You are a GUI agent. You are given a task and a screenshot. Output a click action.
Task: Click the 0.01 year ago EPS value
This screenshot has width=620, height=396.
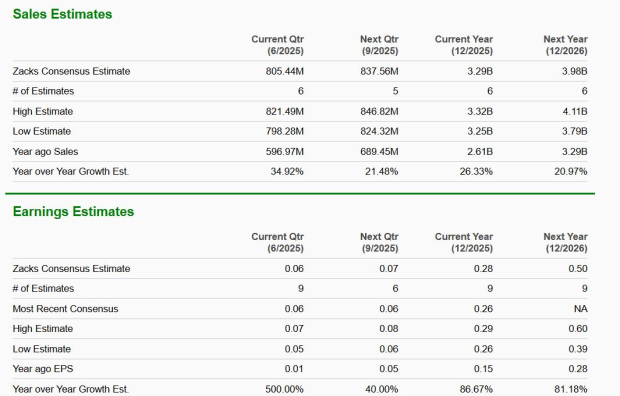tap(294, 369)
